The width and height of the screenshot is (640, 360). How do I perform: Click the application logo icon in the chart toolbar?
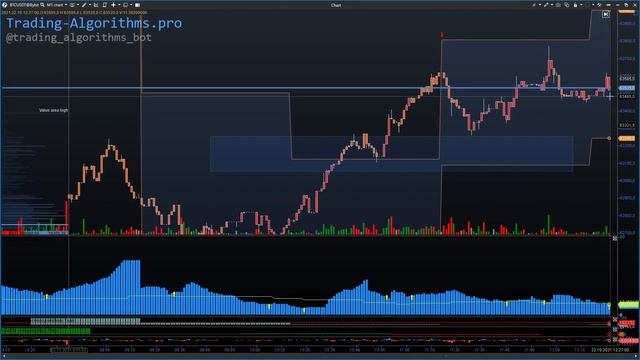pos(4,5)
